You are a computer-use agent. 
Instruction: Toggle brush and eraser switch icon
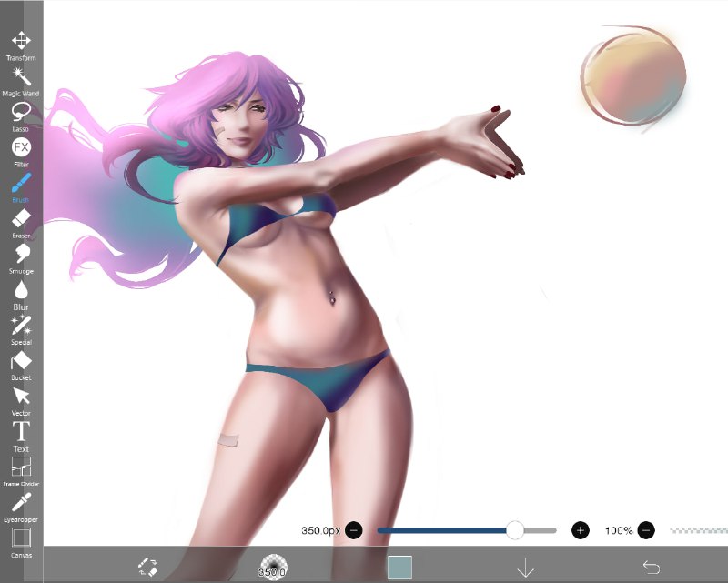[x=148, y=567]
